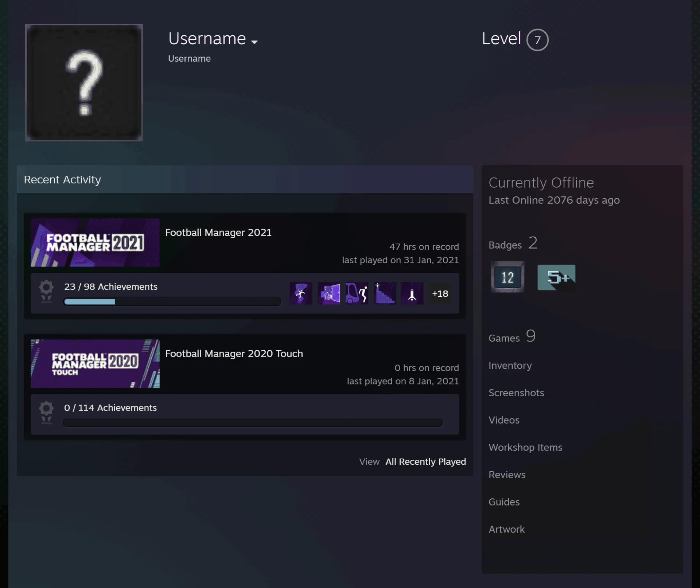This screenshot has width=700, height=588.
Task: Click the Last Online 2076 days ago text
Action: 554,200
